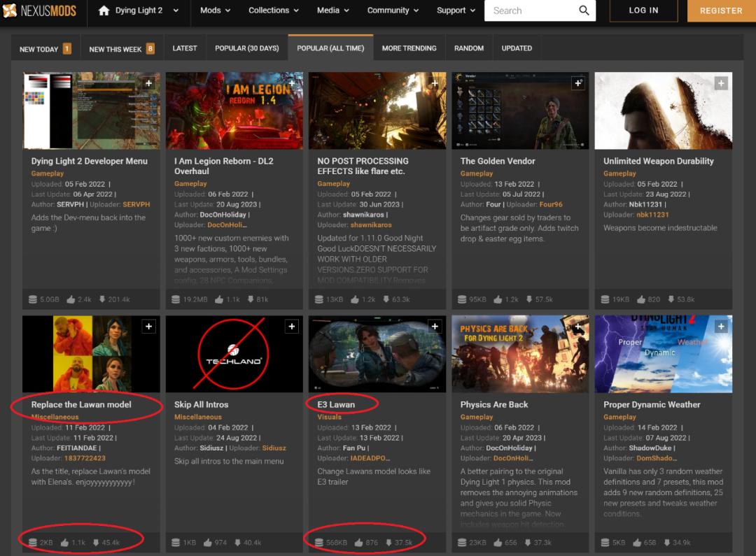756x556 pixels.
Task: Click the thumbs-up icon under Developer Menu mod
Action: pos(71,299)
